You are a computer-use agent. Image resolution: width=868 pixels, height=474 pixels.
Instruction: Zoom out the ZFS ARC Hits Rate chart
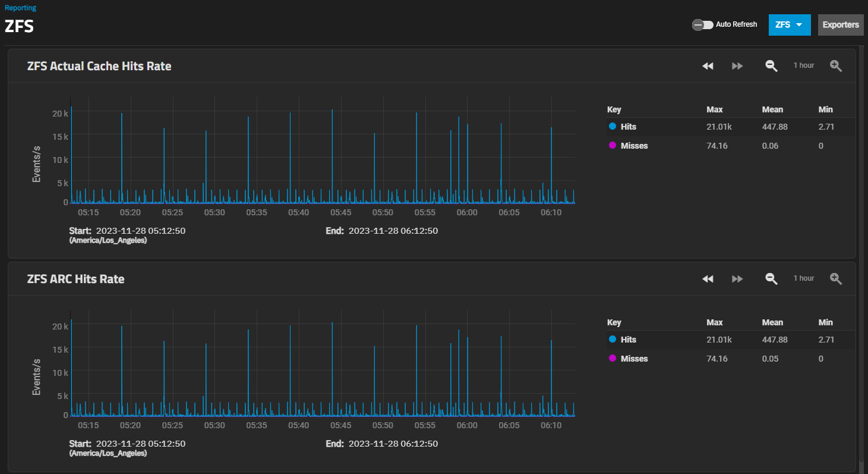tap(771, 279)
